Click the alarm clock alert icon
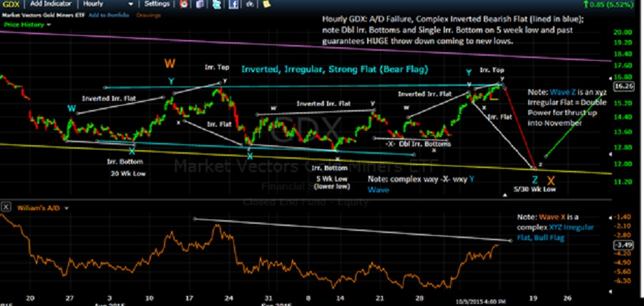Screen dimensions: 644x306 (x=185, y=4)
